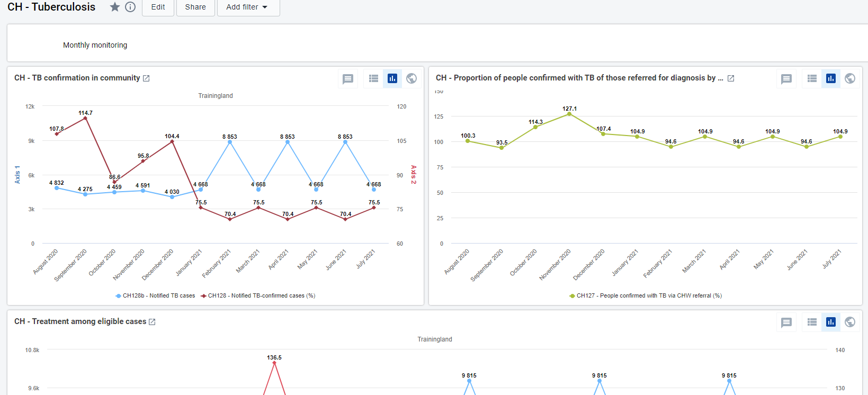Open TB confirmation in community in app
This screenshot has width=868, height=395.
pos(146,78)
